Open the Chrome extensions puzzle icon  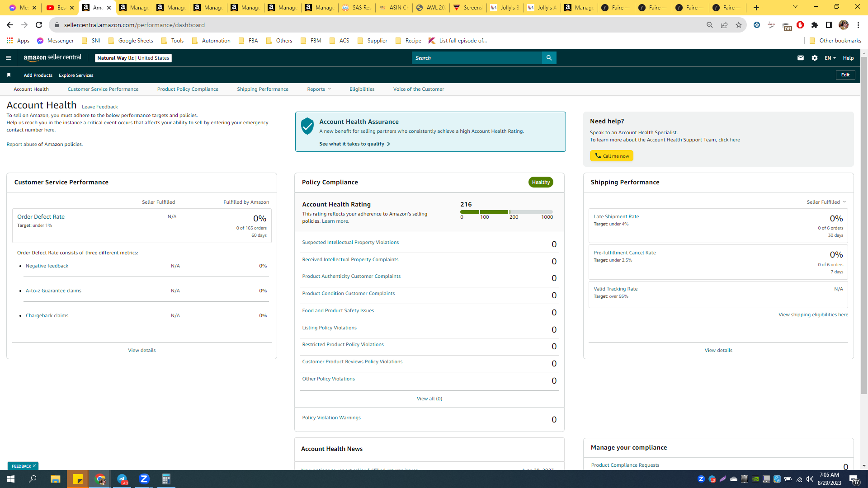pyautogui.click(x=815, y=25)
